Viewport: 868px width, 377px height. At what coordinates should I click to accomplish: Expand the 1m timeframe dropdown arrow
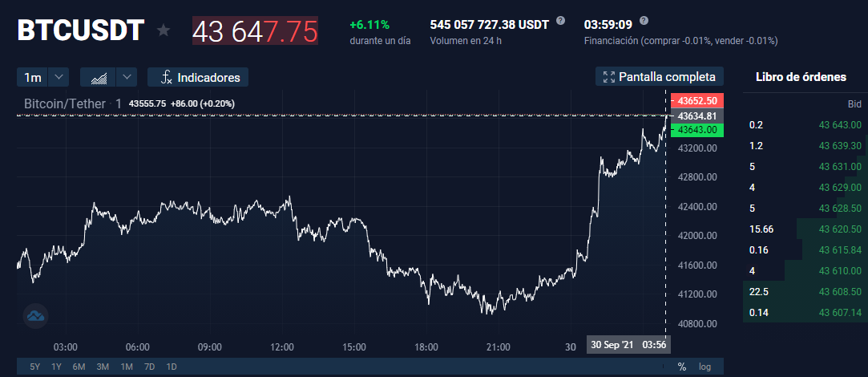coord(59,77)
